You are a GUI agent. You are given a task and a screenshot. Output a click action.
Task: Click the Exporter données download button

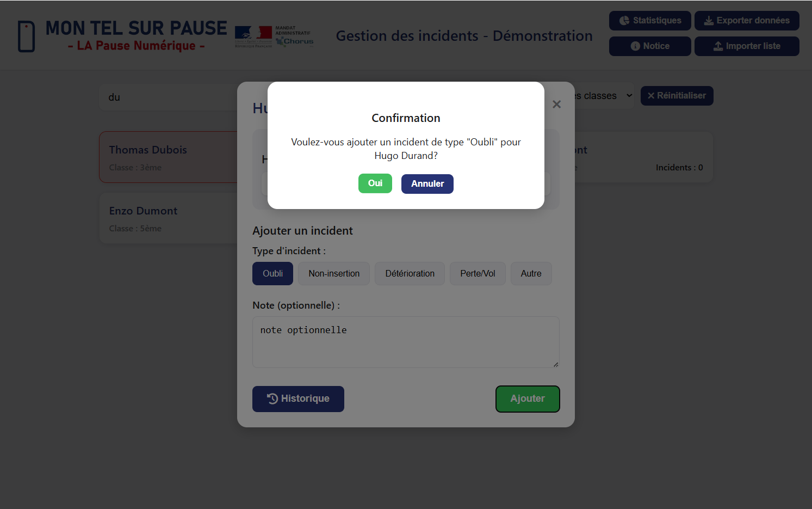[747, 21]
